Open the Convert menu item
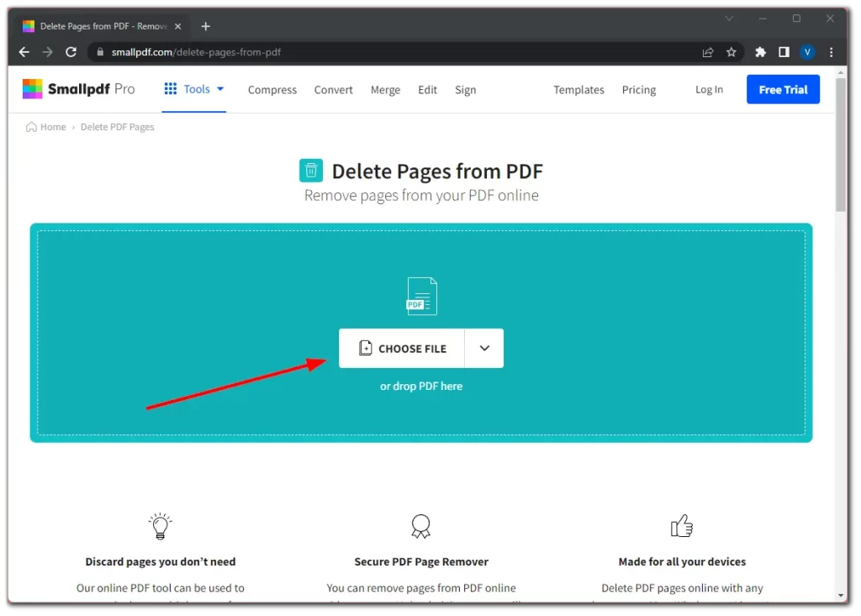This screenshot has width=861, height=616. 333,89
